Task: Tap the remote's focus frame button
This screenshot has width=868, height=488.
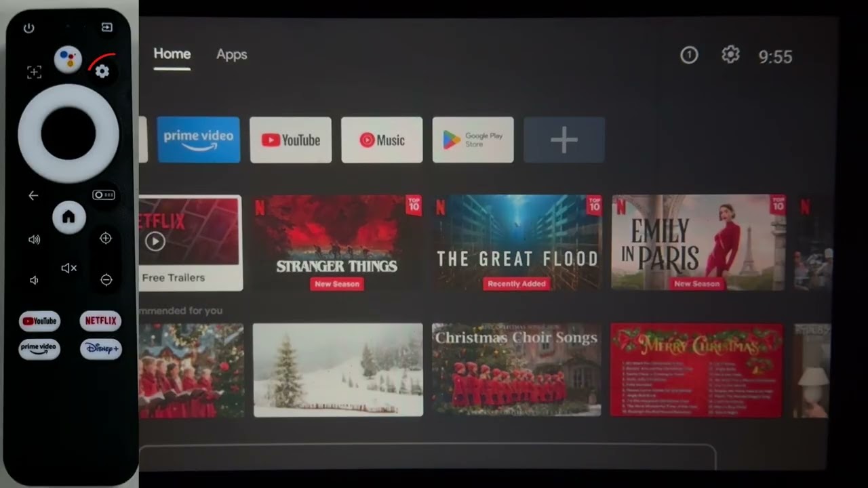Action: pyautogui.click(x=34, y=72)
